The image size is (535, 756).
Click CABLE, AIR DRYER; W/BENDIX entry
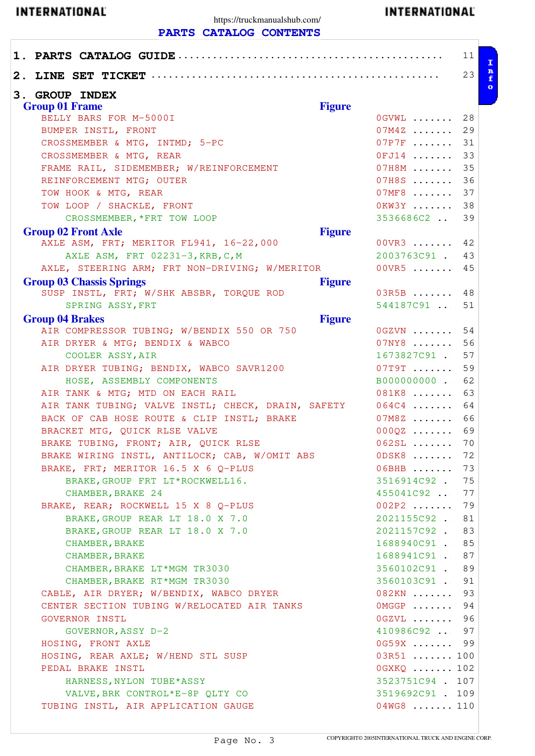[159, 593]
